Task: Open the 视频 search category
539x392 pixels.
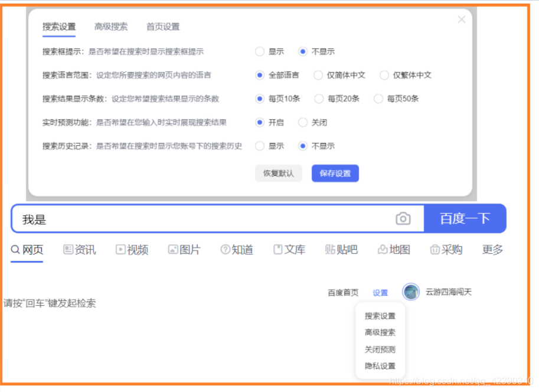Action: 138,249
